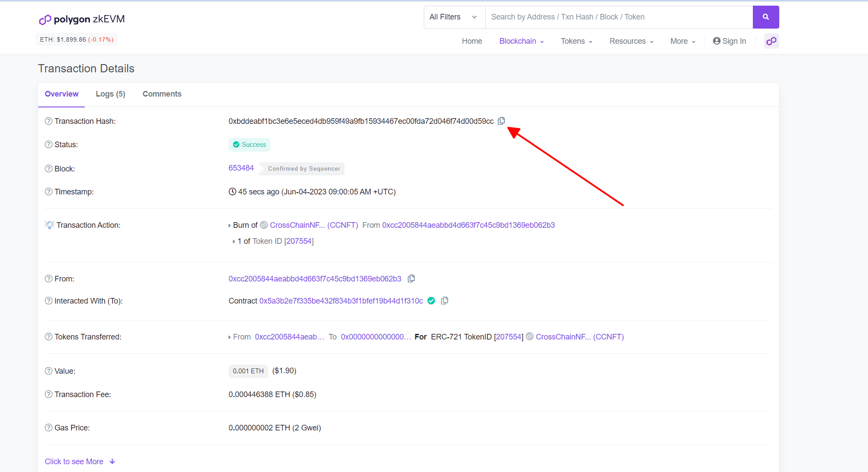Viewport: 868px width, 472px height.
Task: Expand the More menu
Action: click(x=683, y=41)
